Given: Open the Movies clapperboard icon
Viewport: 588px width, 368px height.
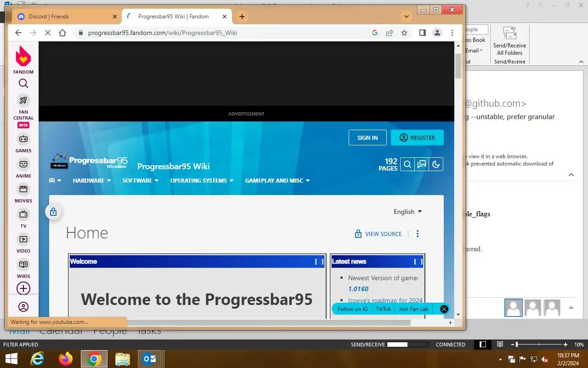Looking at the screenshot, I should tap(23, 189).
